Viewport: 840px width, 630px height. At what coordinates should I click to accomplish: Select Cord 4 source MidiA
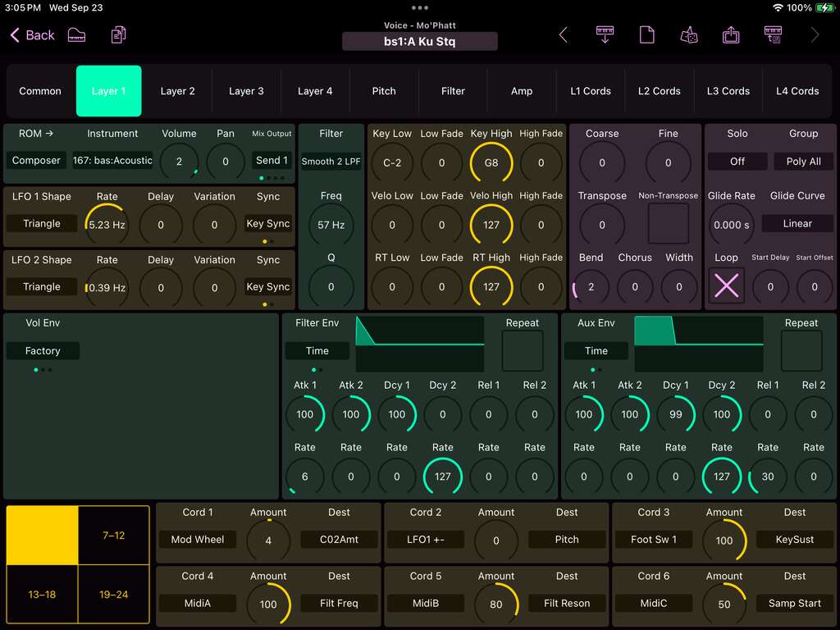198,603
